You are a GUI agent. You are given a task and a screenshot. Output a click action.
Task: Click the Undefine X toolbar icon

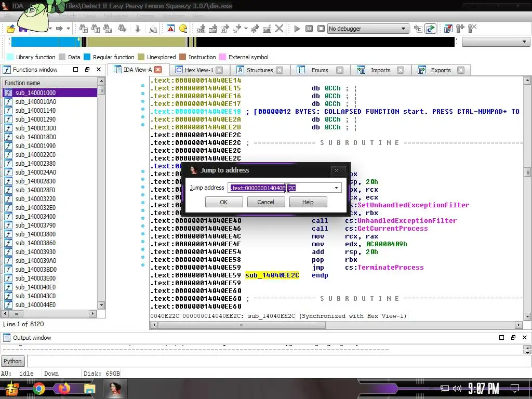[279, 29]
